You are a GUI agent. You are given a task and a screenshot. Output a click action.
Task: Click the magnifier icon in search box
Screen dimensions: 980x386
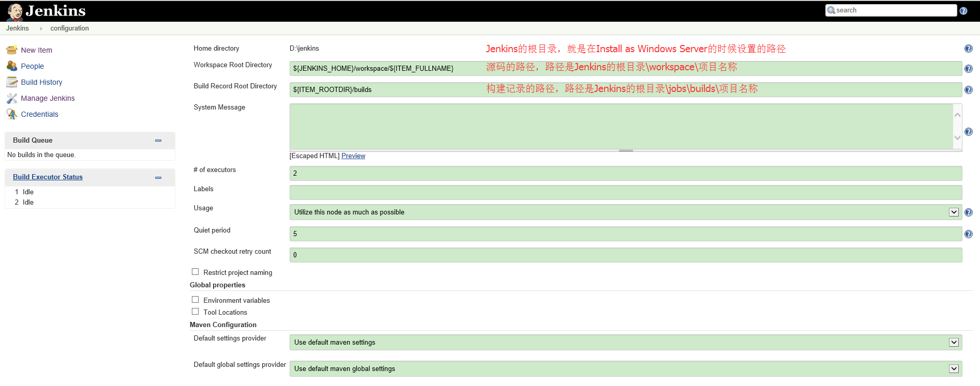831,10
